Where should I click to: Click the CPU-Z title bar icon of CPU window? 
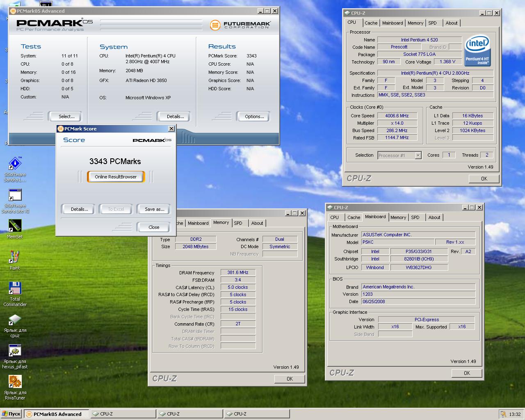tap(347, 13)
